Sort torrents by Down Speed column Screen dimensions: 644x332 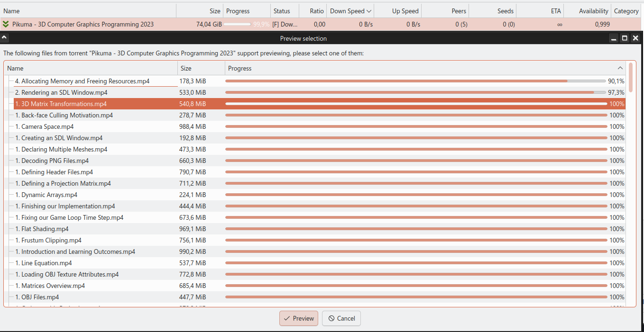point(350,11)
